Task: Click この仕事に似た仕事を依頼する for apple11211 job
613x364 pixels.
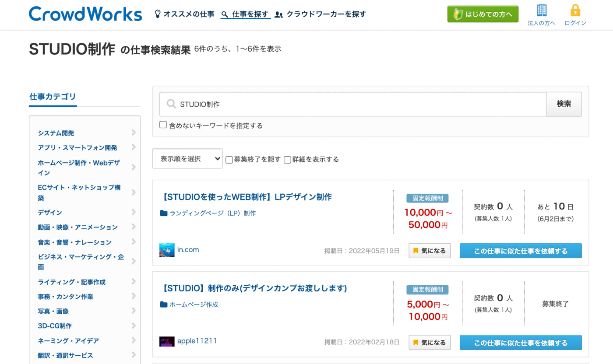Action: pyautogui.click(x=521, y=343)
